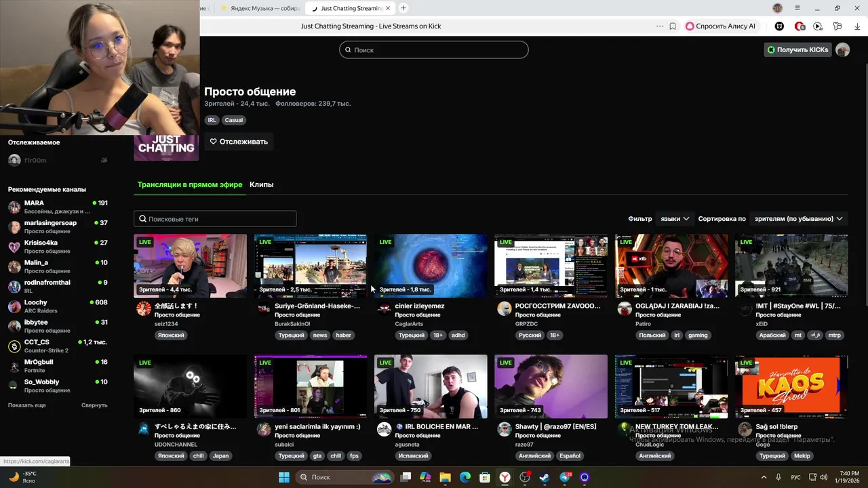Open the followed channel f1r00m
The image size is (868, 488).
click(58, 161)
